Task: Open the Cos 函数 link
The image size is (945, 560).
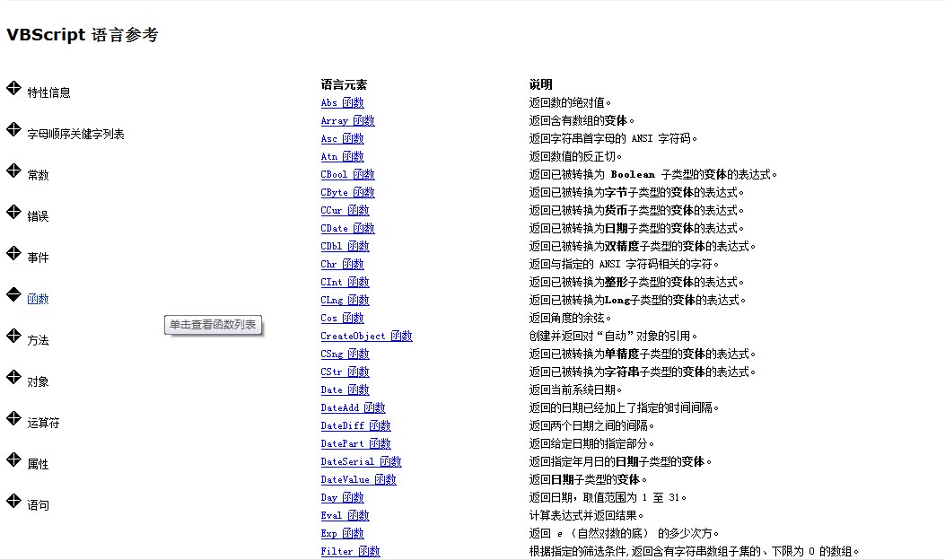Action: click(x=342, y=318)
